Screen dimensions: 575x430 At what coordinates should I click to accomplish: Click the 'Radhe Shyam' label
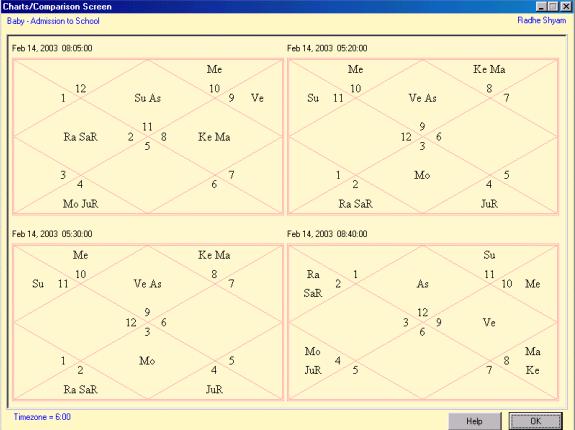point(542,20)
